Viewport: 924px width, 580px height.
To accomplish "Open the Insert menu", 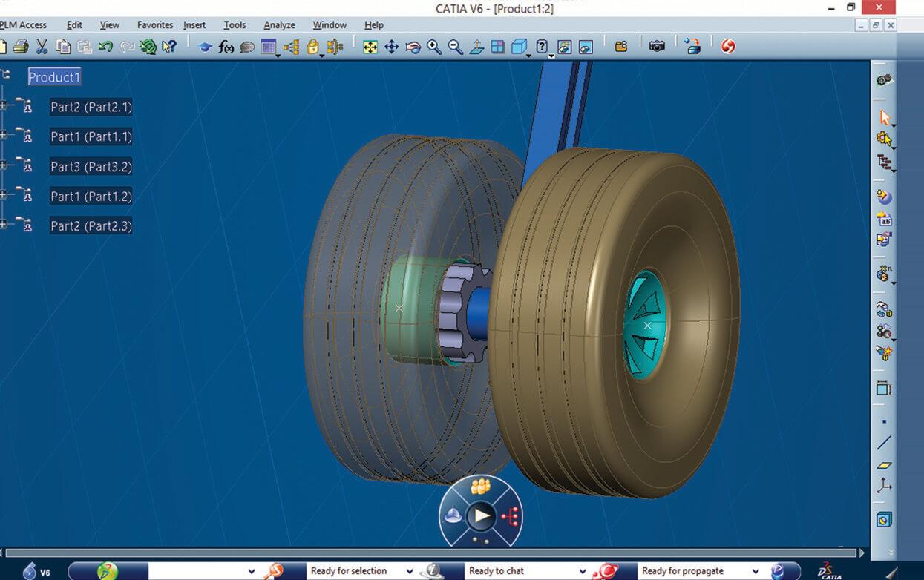I will tap(194, 25).
